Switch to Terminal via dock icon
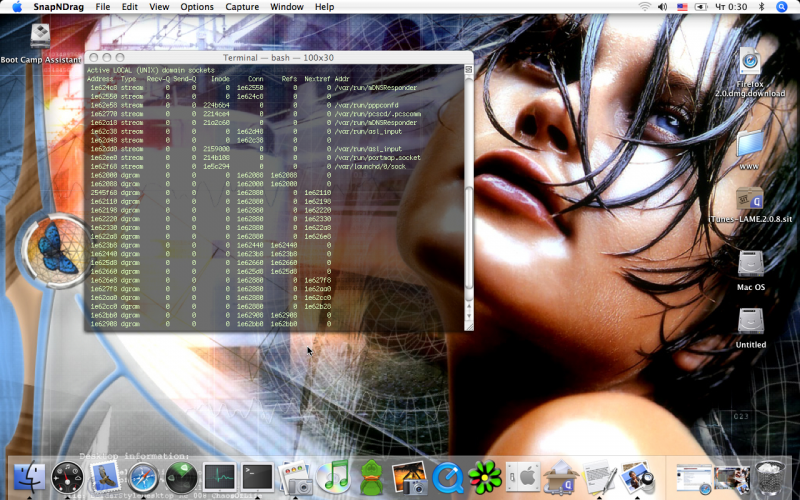This screenshot has height=500, width=800. click(x=257, y=477)
